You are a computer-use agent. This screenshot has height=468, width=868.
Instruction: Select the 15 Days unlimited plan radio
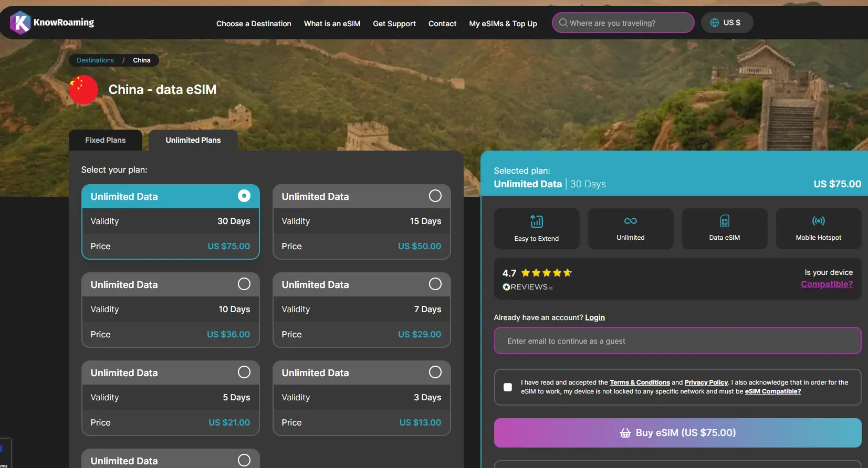(x=435, y=196)
